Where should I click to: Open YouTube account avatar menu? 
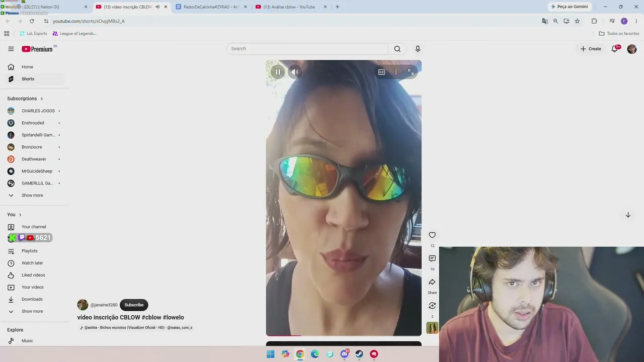[632, 49]
